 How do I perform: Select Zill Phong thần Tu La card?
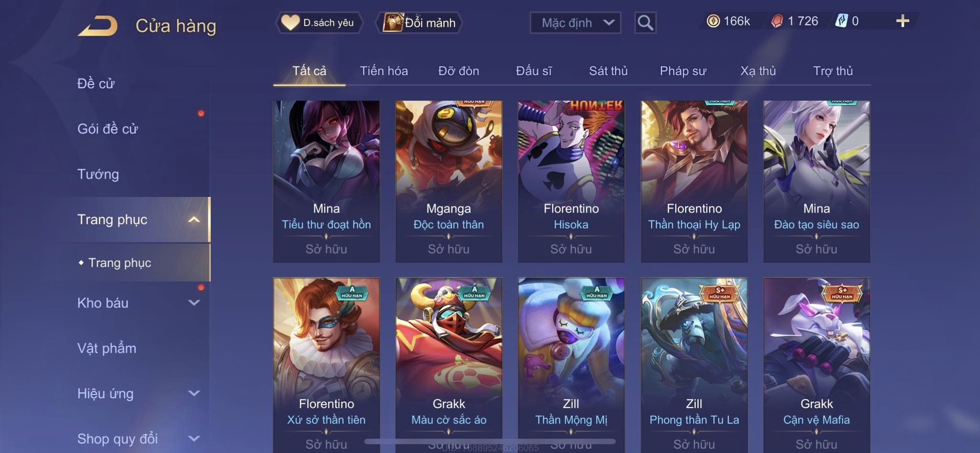point(694,365)
